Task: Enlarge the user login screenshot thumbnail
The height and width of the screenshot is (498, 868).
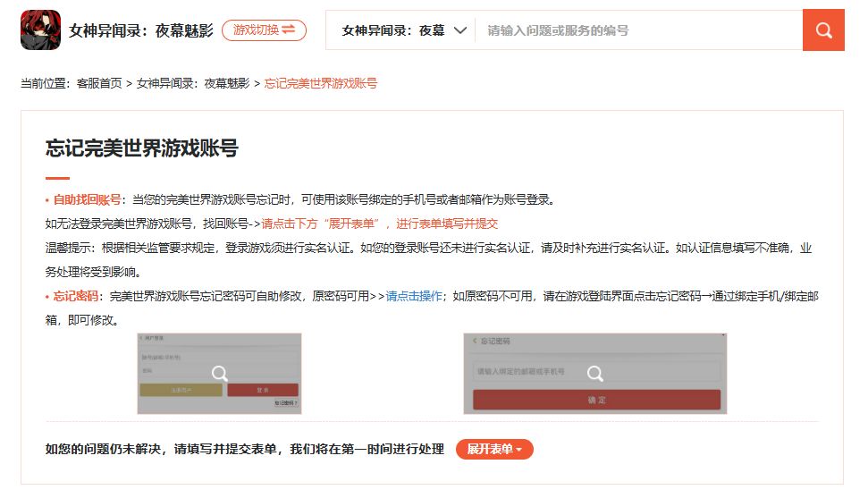Action: pyautogui.click(x=219, y=374)
